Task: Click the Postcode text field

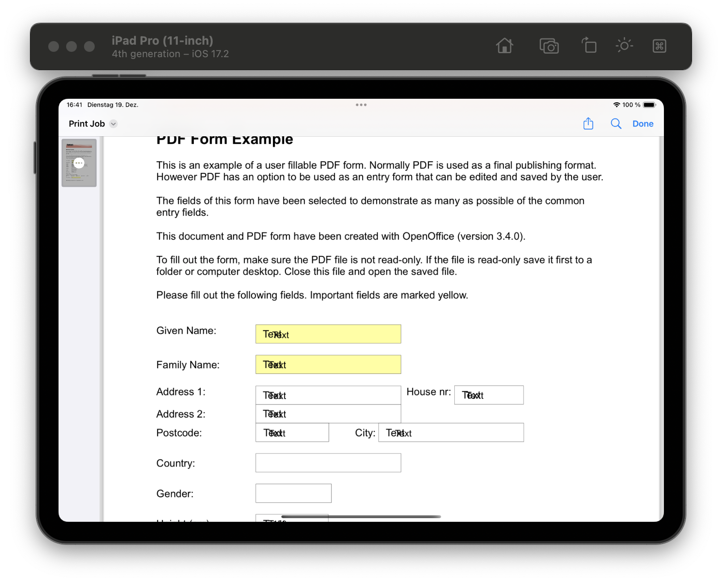Action: (x=292, y=433)
